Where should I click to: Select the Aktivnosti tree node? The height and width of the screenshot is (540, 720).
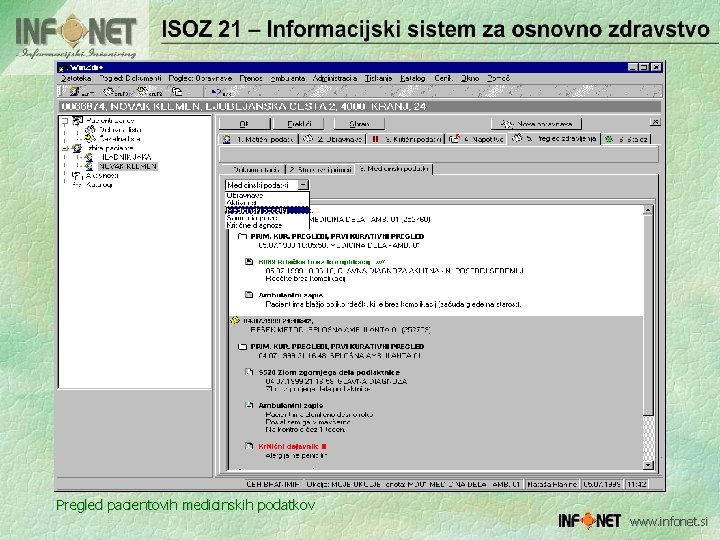point(102,175)
